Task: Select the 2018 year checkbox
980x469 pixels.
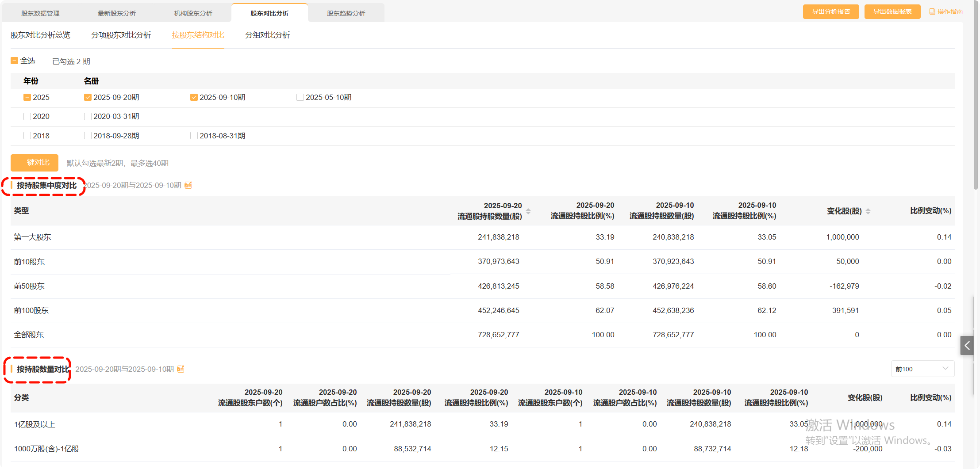Action: pos(27,136)
